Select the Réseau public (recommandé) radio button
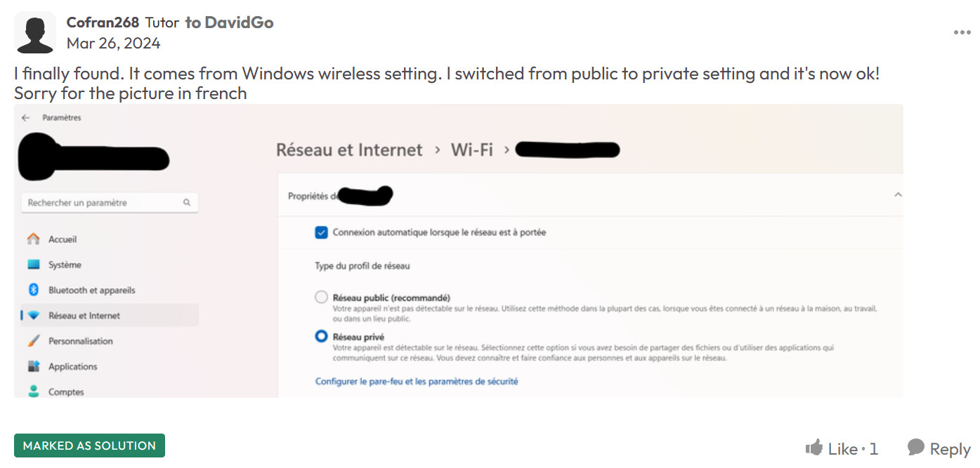Screen dimensions: 980x468 click(322, 297)
